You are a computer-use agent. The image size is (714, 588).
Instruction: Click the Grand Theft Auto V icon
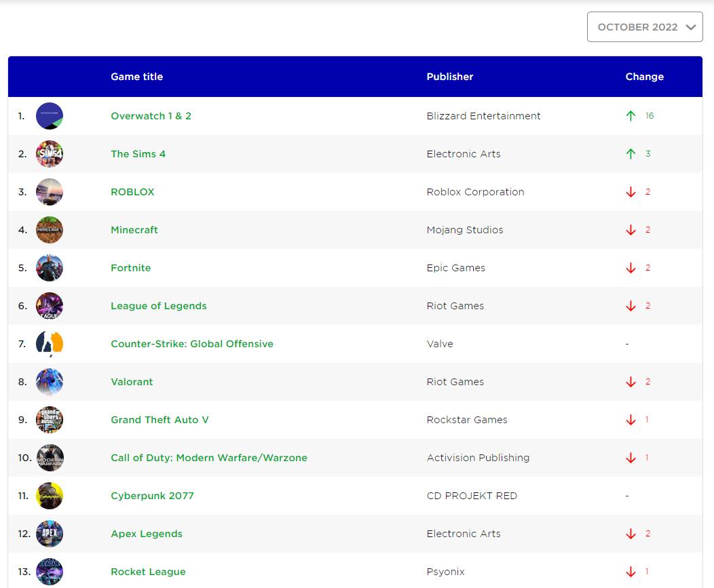pyautogui.click(x=50, y=420)
